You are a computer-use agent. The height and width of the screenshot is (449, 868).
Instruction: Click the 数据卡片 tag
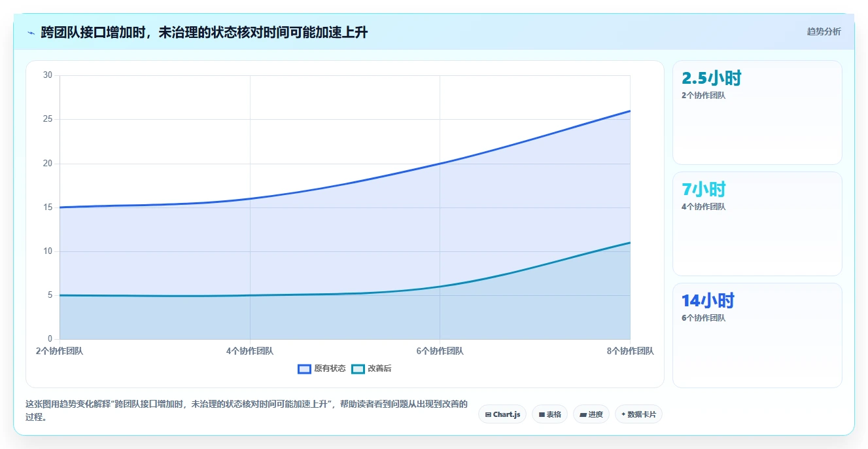[x=638, y=414]
